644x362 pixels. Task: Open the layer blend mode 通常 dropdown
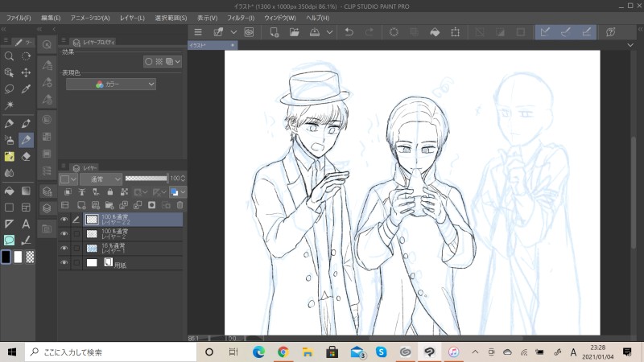[x=101, y=178]
